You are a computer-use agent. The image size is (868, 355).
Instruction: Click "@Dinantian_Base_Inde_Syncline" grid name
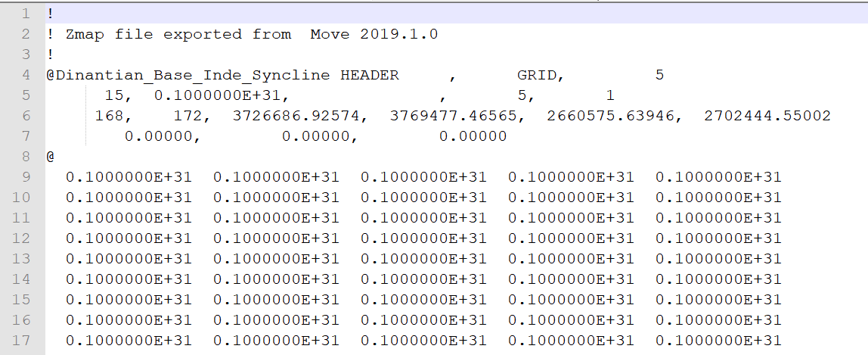(188, 76)
